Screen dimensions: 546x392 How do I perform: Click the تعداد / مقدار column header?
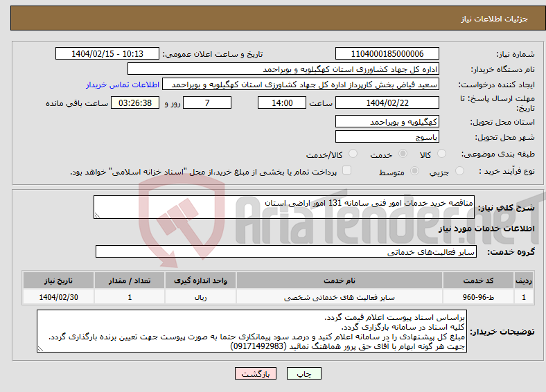pyautogui.click(x=129, y=280)
